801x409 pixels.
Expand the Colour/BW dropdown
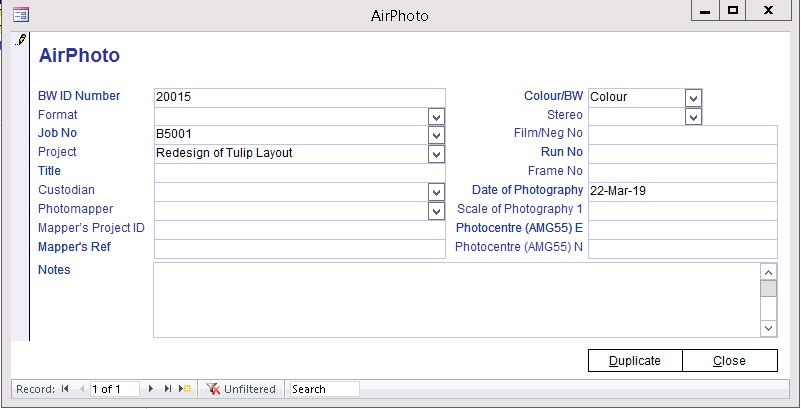tap(693, 97)
